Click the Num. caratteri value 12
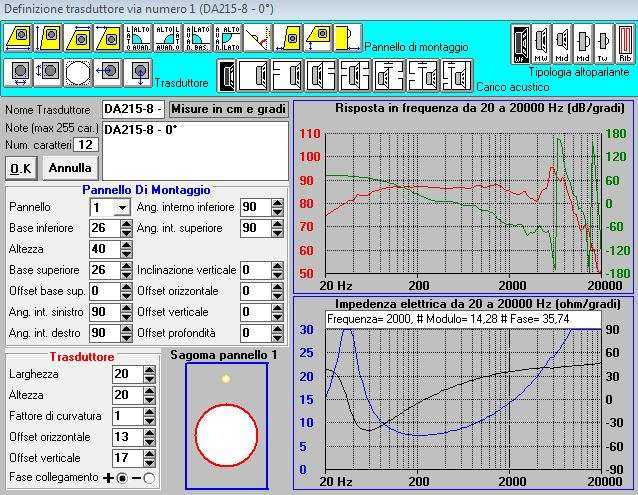 [x=86, y=145]
